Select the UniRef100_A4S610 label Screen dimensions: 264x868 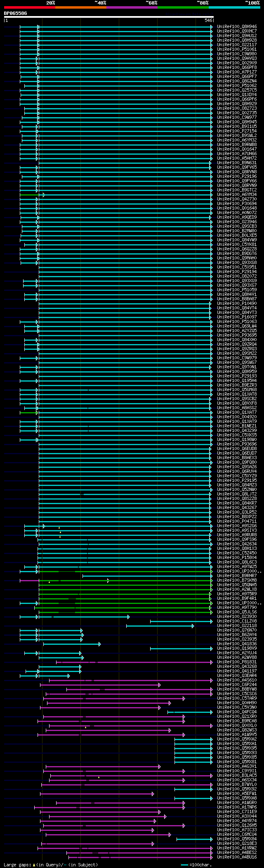tap(237, 680)
